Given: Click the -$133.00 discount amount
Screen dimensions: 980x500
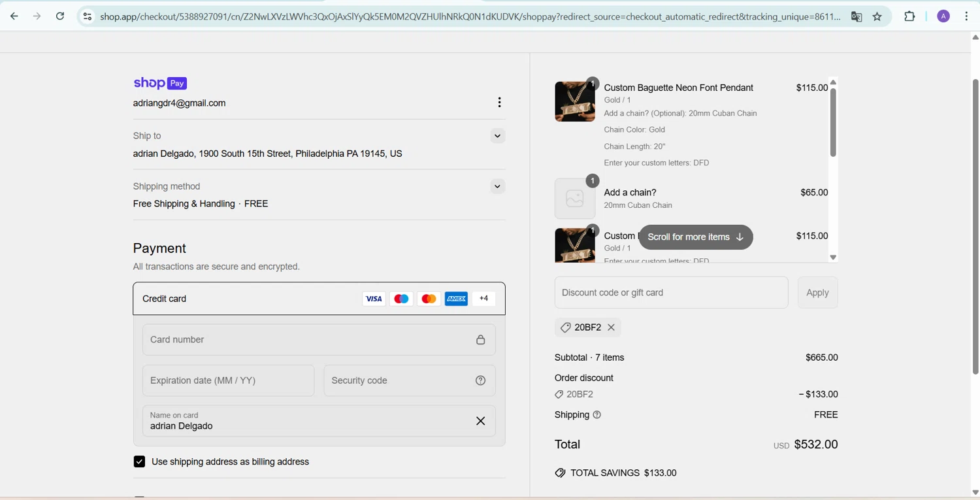Looking at the screenshot, I should point(818,394).
